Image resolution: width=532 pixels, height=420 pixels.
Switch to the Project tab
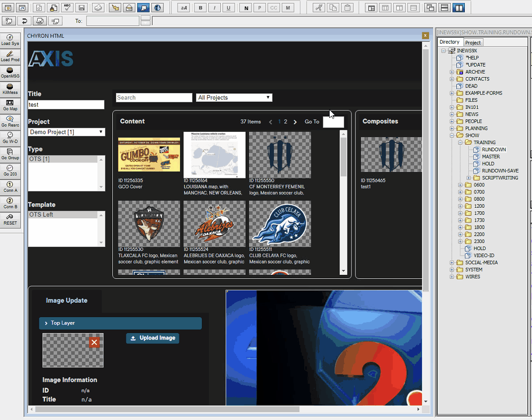(473, 43)
